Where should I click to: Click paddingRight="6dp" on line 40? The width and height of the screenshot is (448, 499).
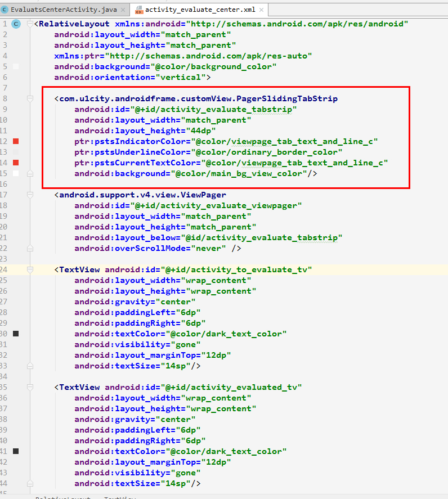tap(140, 440)
